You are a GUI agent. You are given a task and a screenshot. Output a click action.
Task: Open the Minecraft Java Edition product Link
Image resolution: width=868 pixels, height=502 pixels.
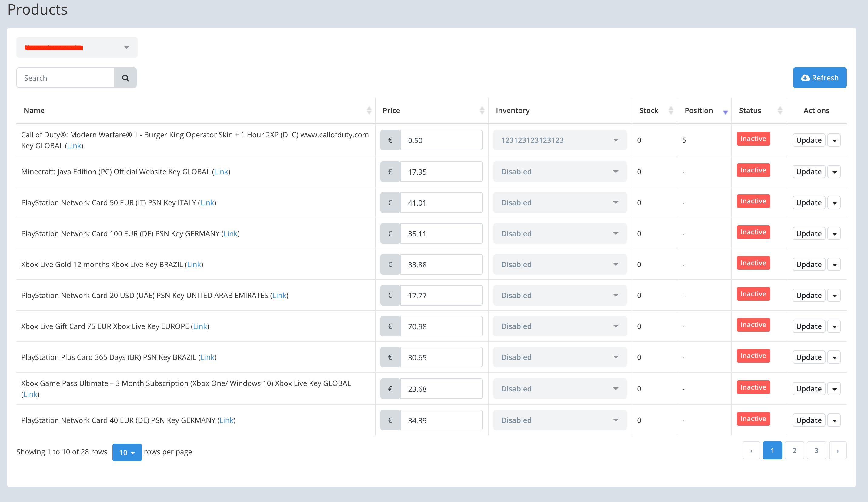(x=221, y=172)
